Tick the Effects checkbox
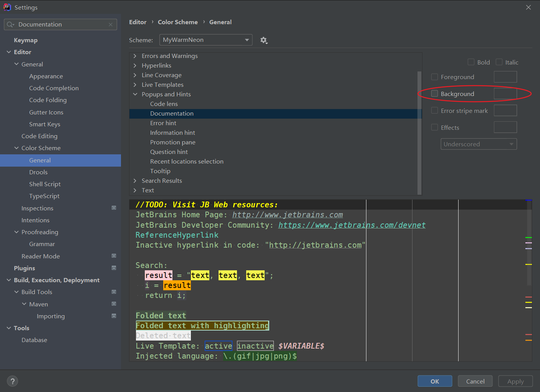Viewport: 540px width, 392px height. (434, 127)
